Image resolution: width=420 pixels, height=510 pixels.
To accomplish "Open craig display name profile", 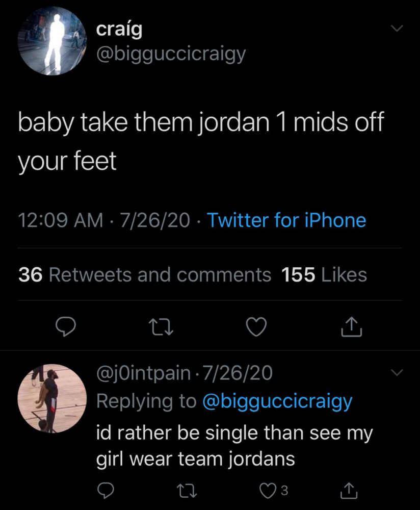I will [x=119, y=30].
